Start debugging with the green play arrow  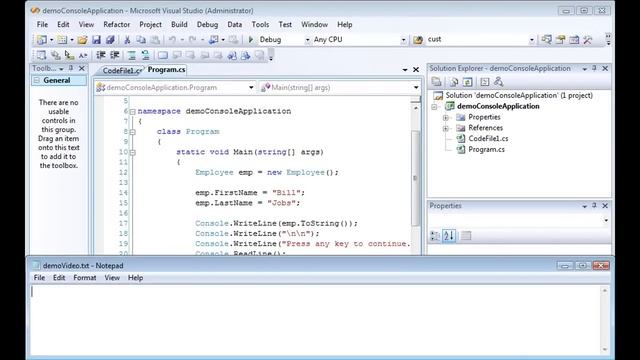tap(251, 40)
